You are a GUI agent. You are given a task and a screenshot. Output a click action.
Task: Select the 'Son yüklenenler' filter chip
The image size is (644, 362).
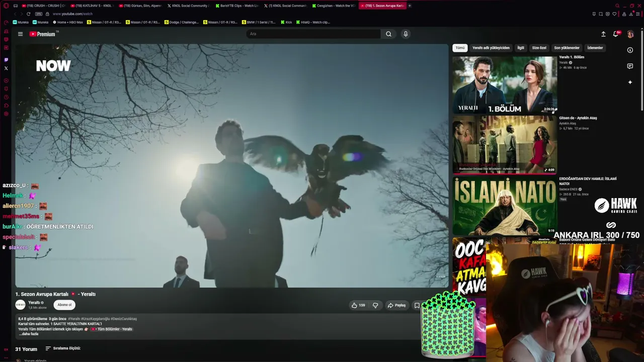click(567, 48)
